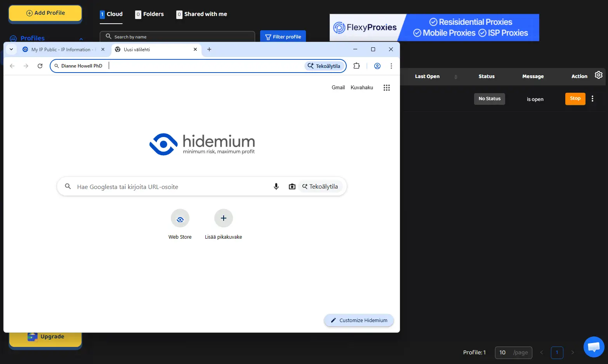Click the image search camera icon

pyautogui.click(x=292, y=187)
